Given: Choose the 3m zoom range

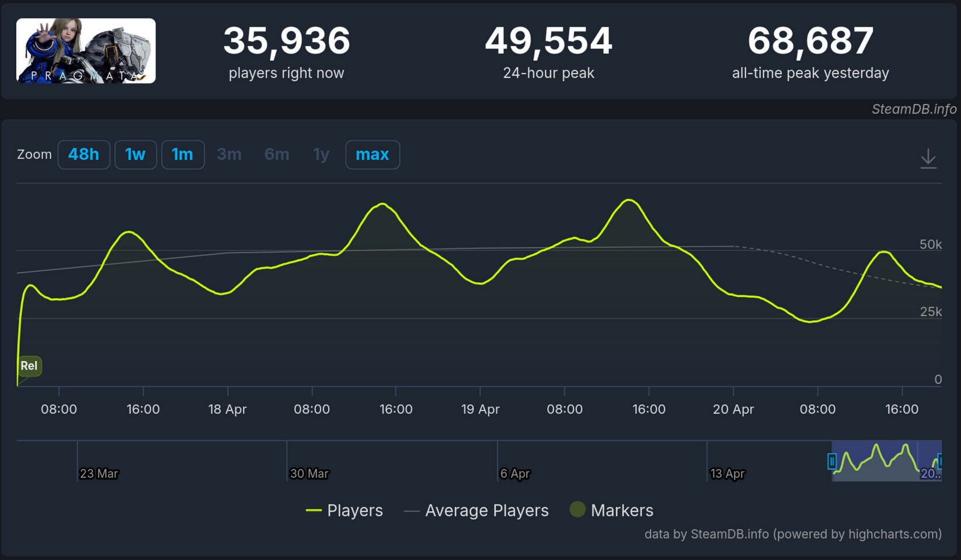Looking at the screenshot, I should pyautogui.click(x=229, y=155).
